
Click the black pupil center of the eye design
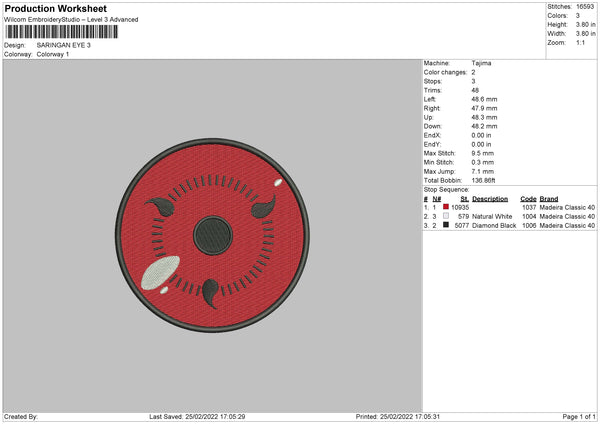[213, 235]
